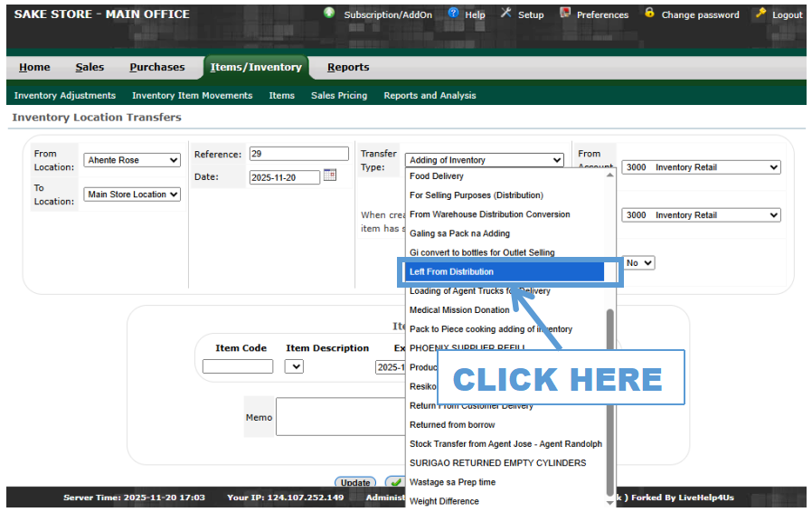The width and height of the screenshot is (812, 512).
Task: Click the Logout key icon
Action: (761, 14)
